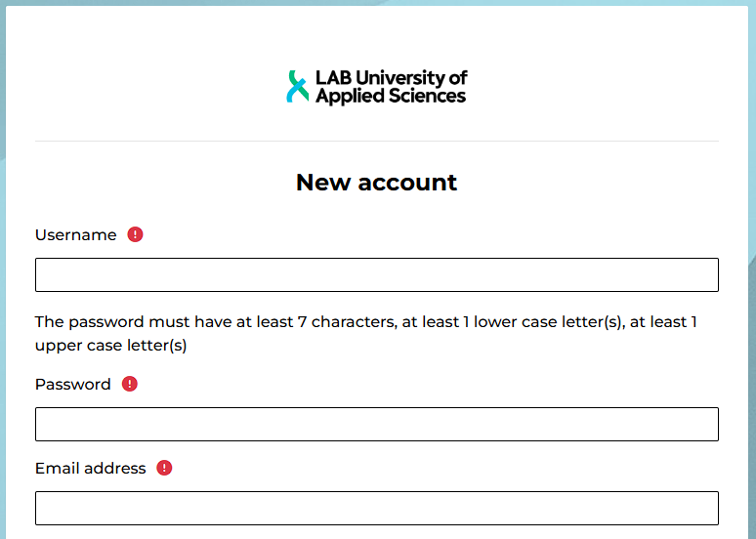Image resolution: width=756 pixels, height=539 pixels.
Task: Click the teal LAB logo symbol
Action: 297,86
